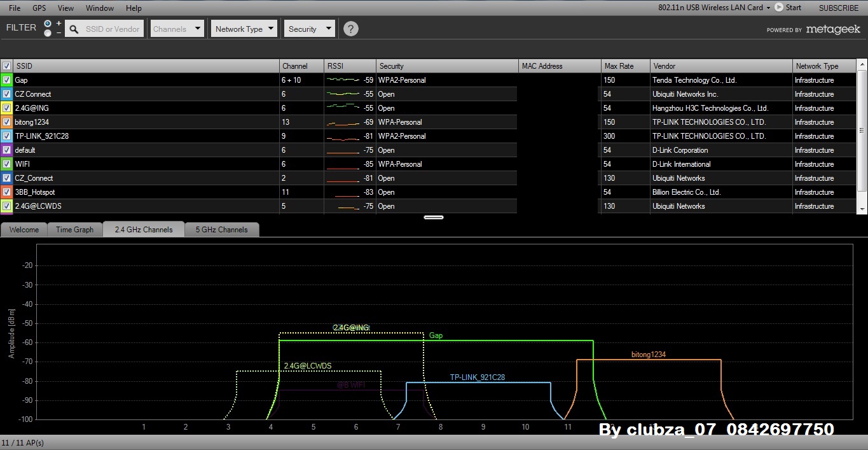Open the Network Type filter dropdown
Screen dimensions: 868x450
pyautogui.click(x=245, y=29)
